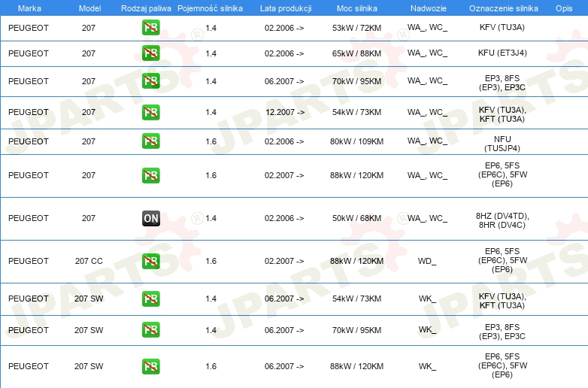
Task: Click petrol icon in the 207 WA_, WC_ 88kW / 120KM row
Action: pos(150,175)
